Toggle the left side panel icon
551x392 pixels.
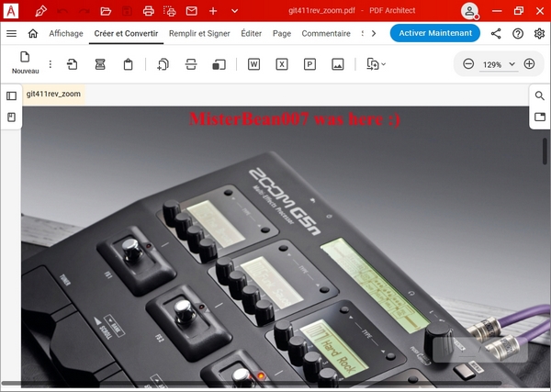(12, 95)
